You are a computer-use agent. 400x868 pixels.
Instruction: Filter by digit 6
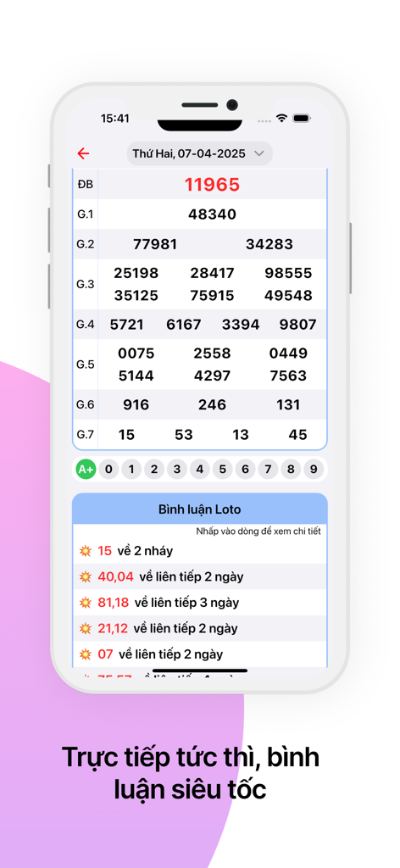(245, 470)
